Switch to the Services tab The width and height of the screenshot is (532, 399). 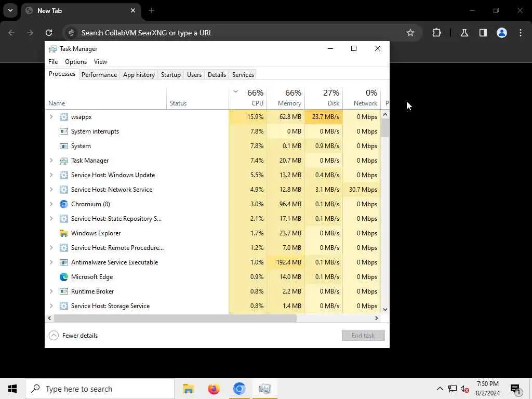(243, 75)
